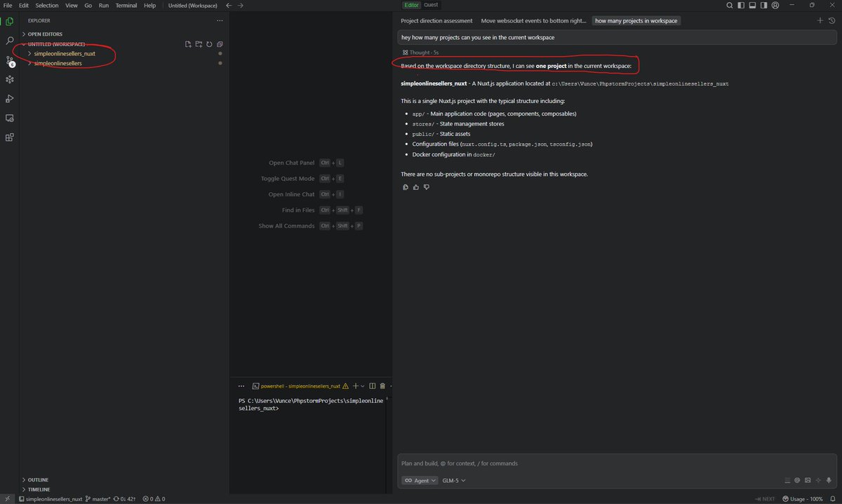This screenshot has height=504, width=842.
Task: Select how many projects in workspace tab
Action: 636,21
